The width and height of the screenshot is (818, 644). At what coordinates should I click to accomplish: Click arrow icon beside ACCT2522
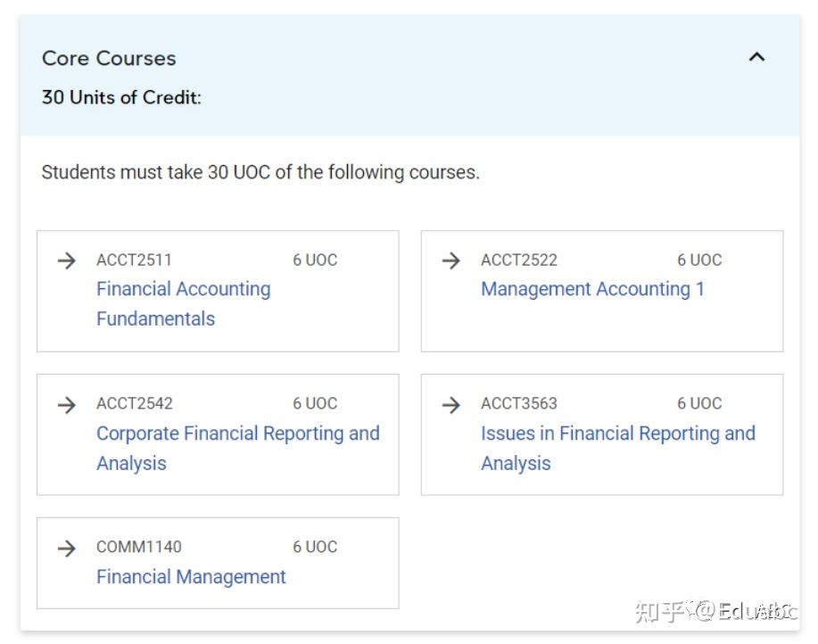click(x=451, y=260)
